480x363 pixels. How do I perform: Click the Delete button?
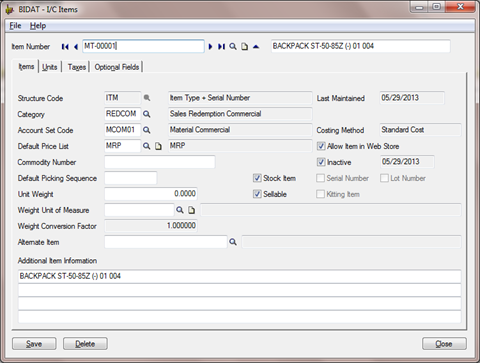click(85, 344)
